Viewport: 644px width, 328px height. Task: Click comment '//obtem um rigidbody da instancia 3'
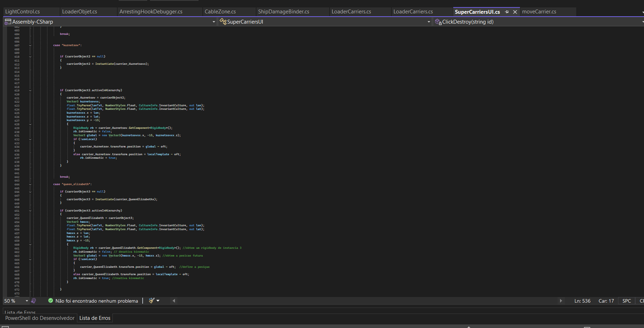pos(212,248)
